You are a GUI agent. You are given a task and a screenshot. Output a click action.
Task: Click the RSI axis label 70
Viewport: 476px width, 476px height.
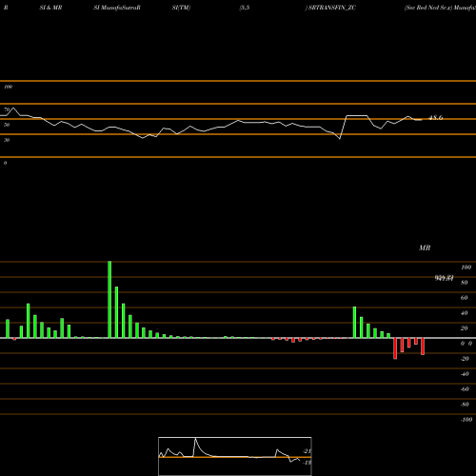[x=7, y=109]
